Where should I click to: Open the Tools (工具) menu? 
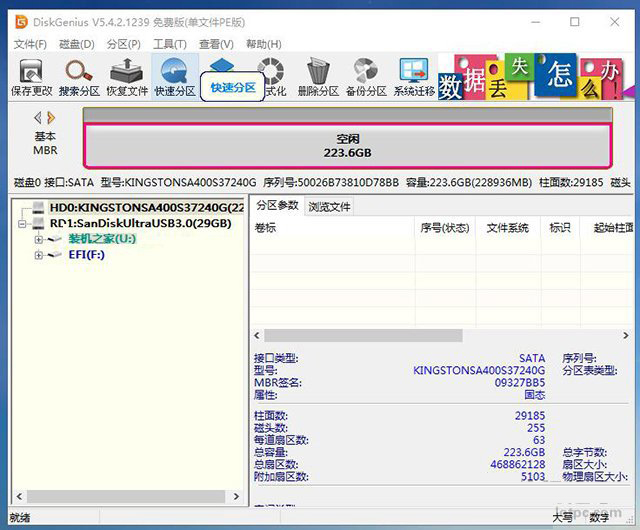click(x=170, y=44)
